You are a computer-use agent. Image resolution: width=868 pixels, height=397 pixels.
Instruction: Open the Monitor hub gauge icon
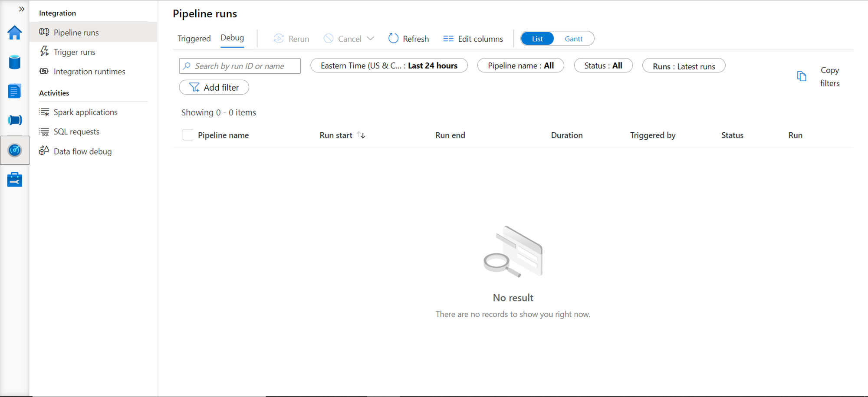15,150
